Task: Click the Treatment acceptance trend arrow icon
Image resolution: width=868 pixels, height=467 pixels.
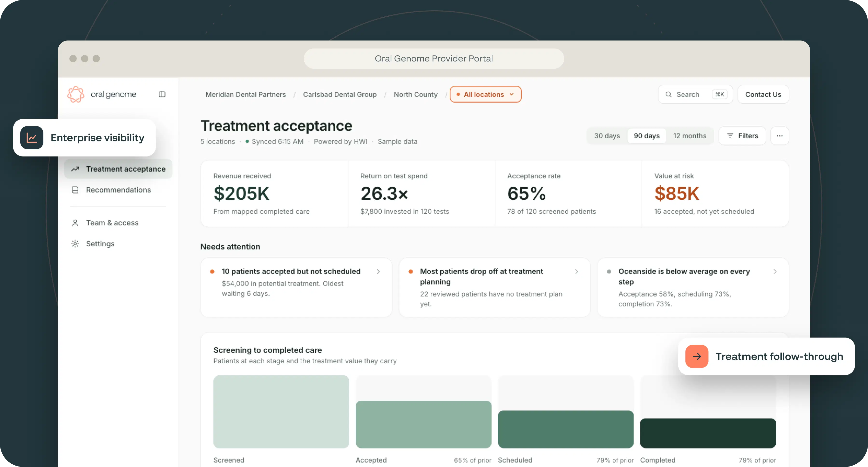Action: [75, 169]
